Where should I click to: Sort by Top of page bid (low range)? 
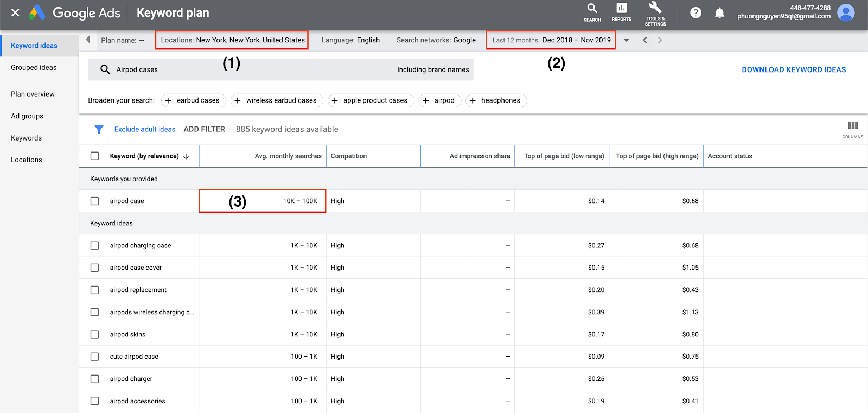[x=564, y=156]
